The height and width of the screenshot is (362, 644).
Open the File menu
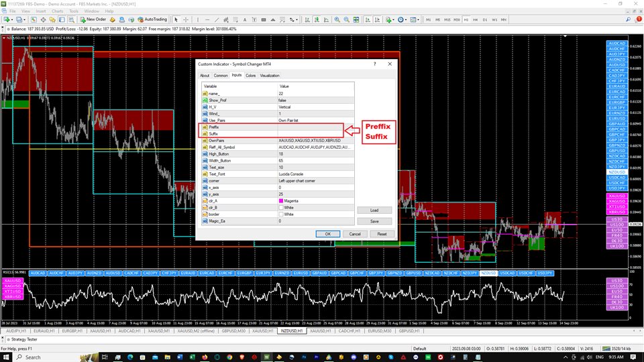pyautogui.click(x=12, y=11)
